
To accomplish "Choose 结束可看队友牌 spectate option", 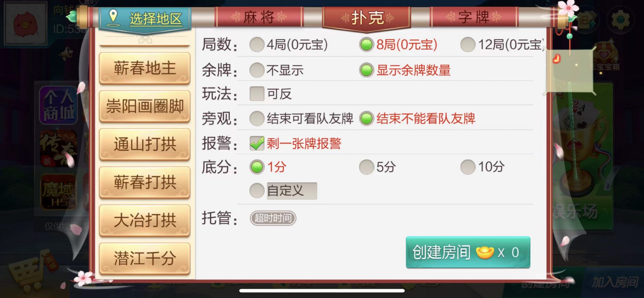I will 257,118.
